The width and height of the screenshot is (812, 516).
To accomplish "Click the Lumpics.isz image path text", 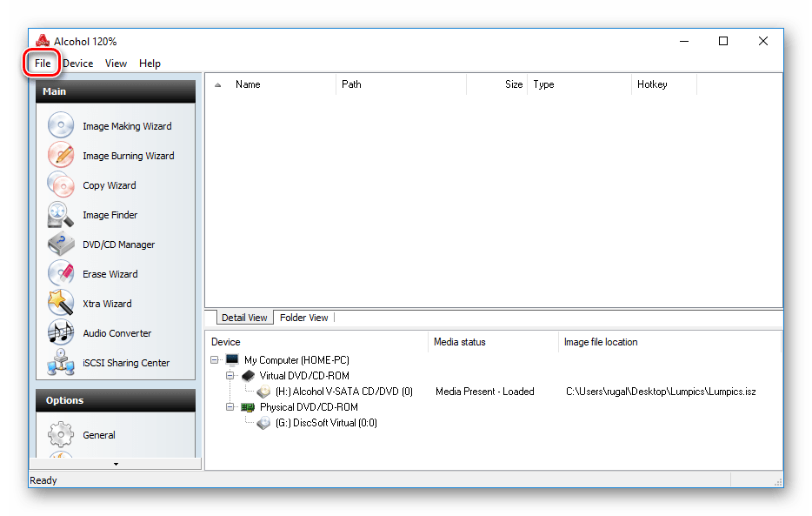I will coord(661,392).
